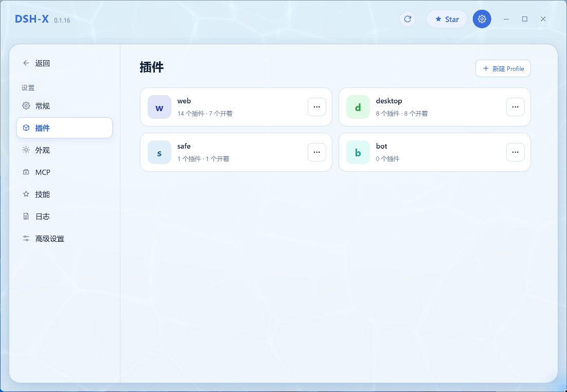This screenshot has width=567, height=392.
Task: Click '1 个插件 · 1 个开着' text
Action: (203, 159)
